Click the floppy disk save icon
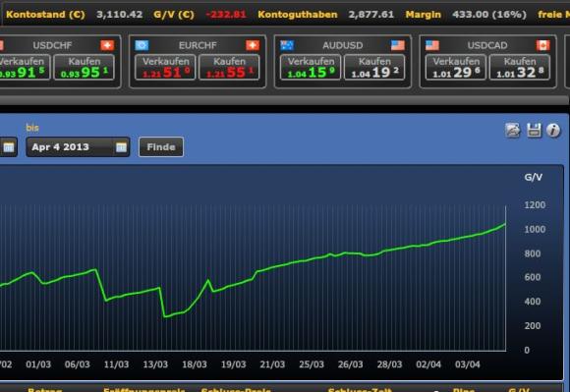Screen dimensions: 570x392 pos(534,130)
